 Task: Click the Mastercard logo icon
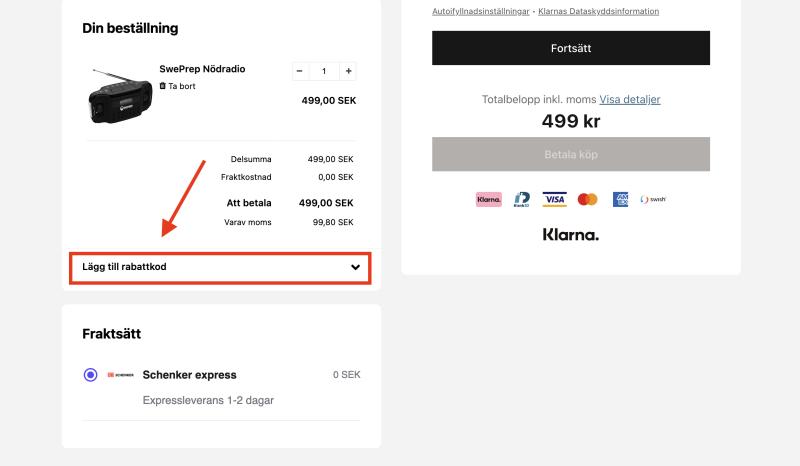(587, 200)
